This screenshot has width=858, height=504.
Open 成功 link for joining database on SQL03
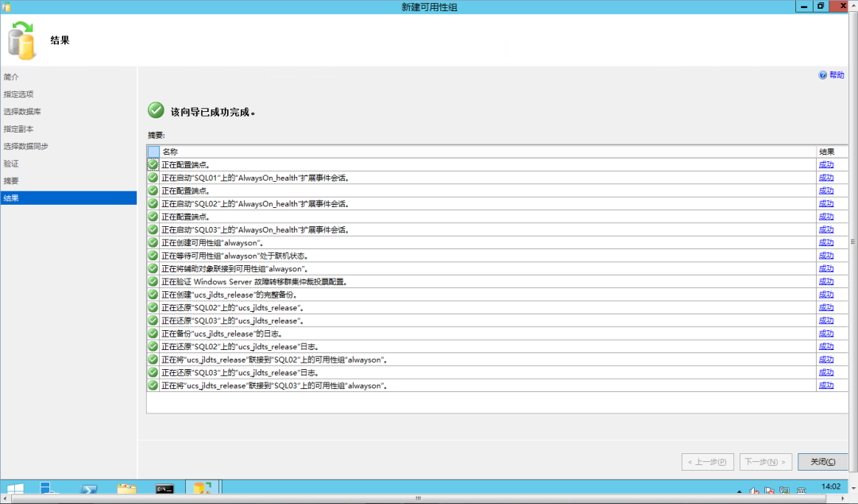point(825,386)
